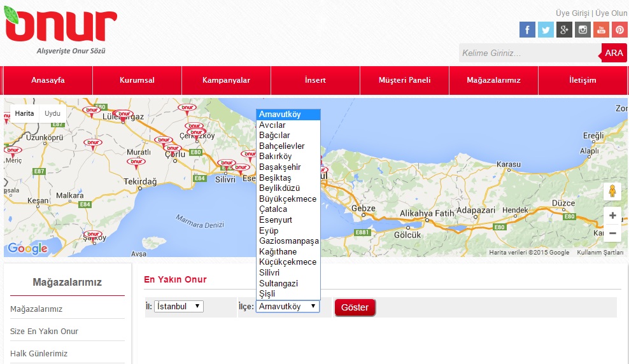
Task: Zoom in the map with plus
Action: pyautogui.click(x=612, y=216)
